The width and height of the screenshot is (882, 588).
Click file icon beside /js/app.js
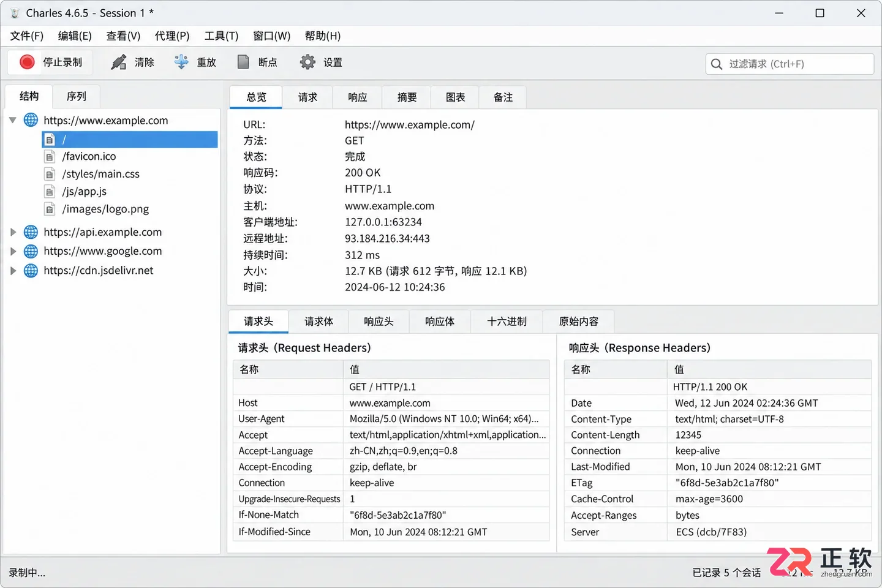point(50,192)
